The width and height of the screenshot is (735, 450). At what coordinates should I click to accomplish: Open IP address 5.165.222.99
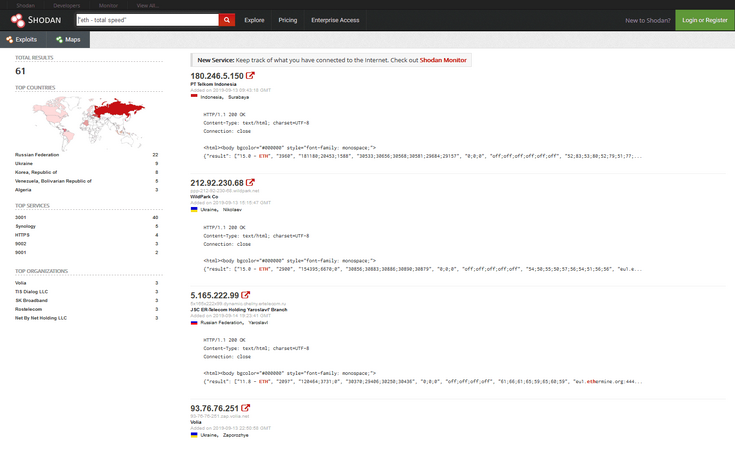(x=214, y=295)
